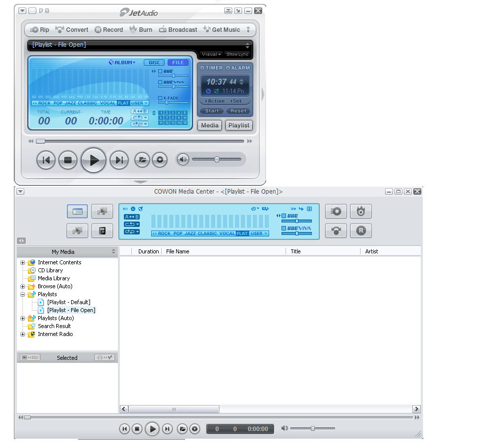Open the Burn tool in JetAudio toolbar
The height and width of the screenshot is (448, 480).
click(141, 30)
